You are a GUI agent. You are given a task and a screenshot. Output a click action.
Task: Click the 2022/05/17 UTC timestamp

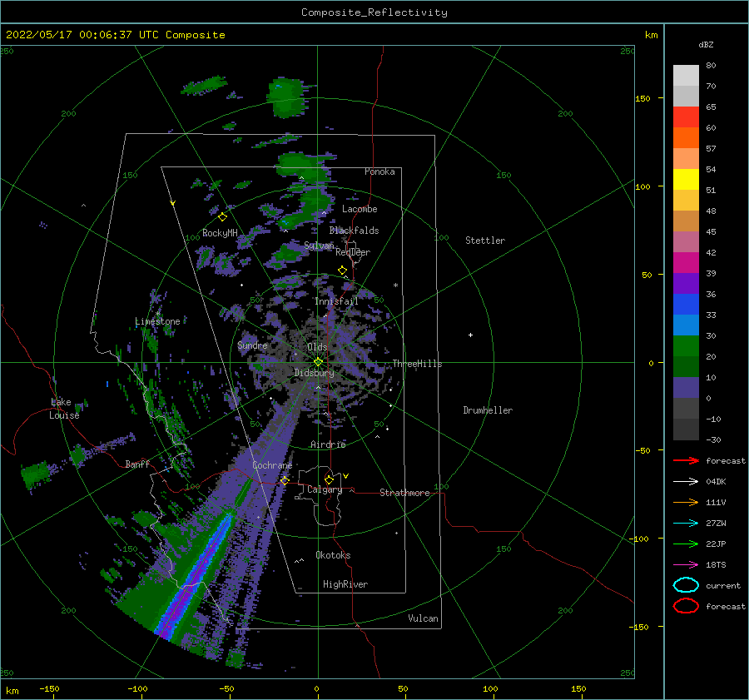coord(115,35)
